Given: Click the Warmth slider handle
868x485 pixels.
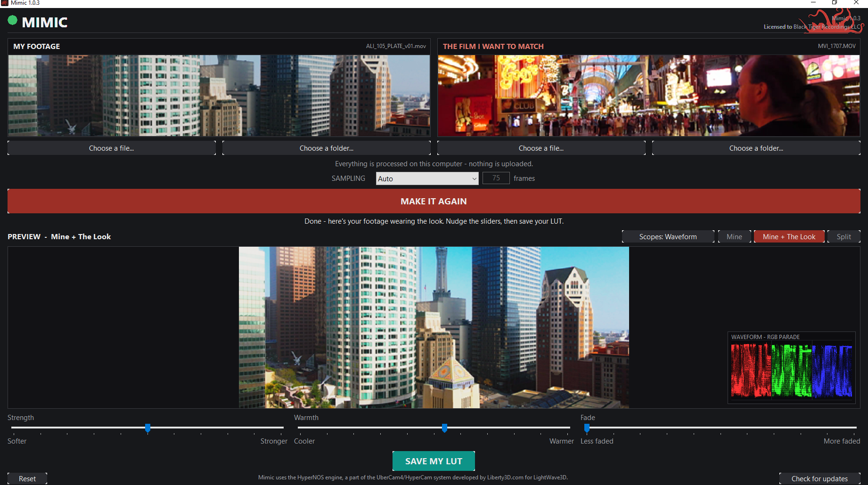Looking at the screenshot, I should [x=444, y=428].
